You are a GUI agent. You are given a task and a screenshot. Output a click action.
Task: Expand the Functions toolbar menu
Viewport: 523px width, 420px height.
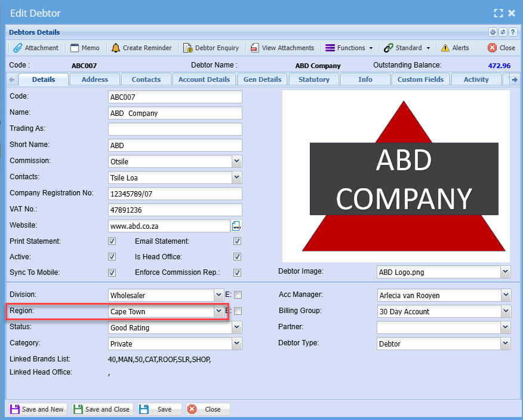point(350,48)
